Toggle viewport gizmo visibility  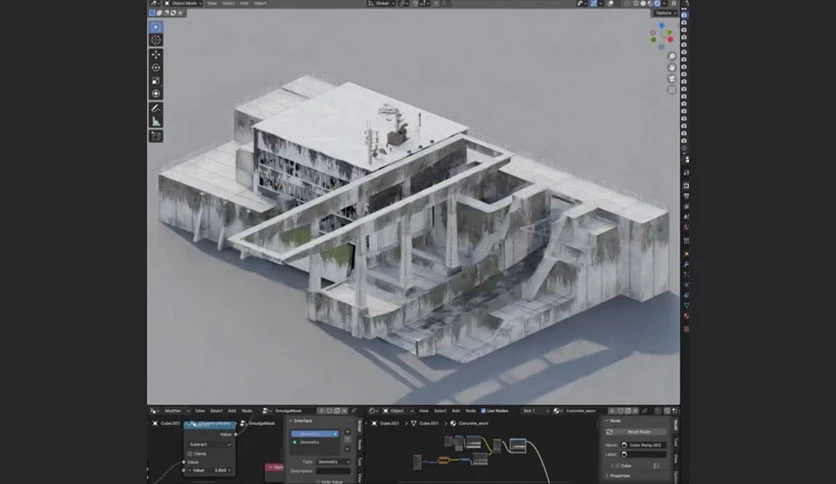click(593, 3)
